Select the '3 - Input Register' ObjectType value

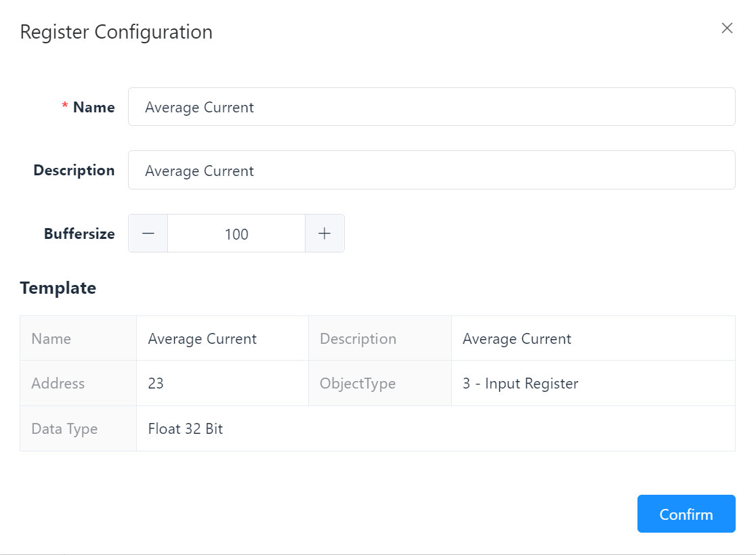pos(520,384)
